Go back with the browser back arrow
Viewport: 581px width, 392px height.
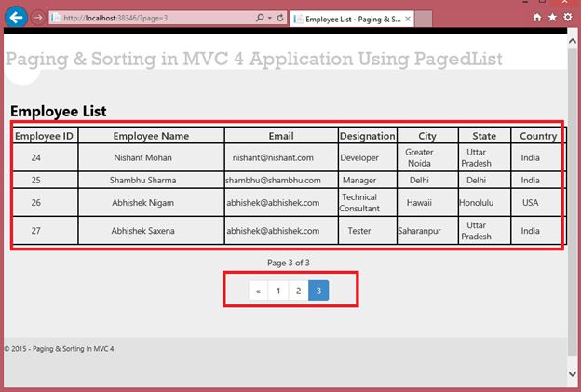[16, 17]
